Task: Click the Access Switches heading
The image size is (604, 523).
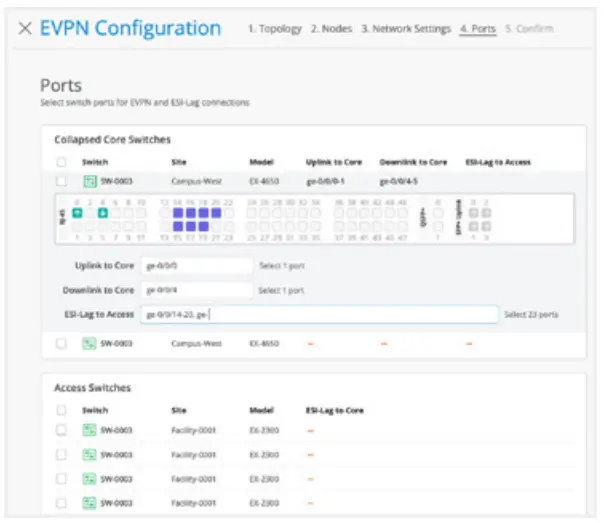Action: [x=92, y=387]
